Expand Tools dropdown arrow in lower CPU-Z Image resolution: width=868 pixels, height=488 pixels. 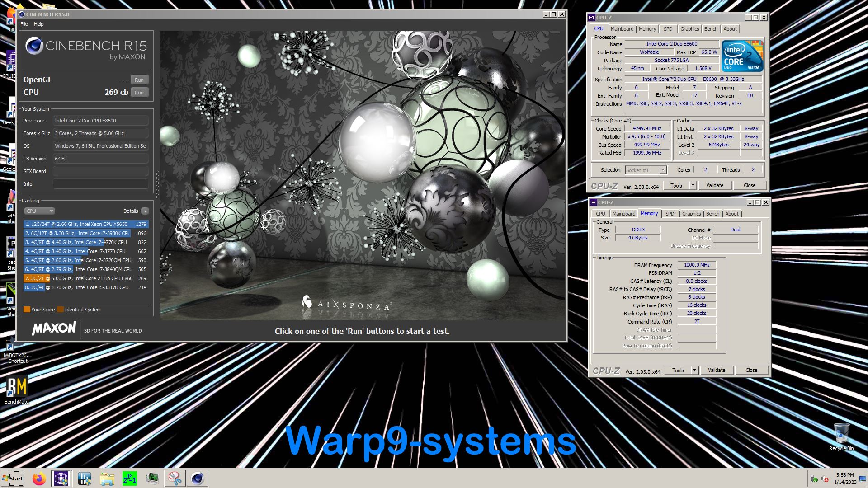(694, 371)
